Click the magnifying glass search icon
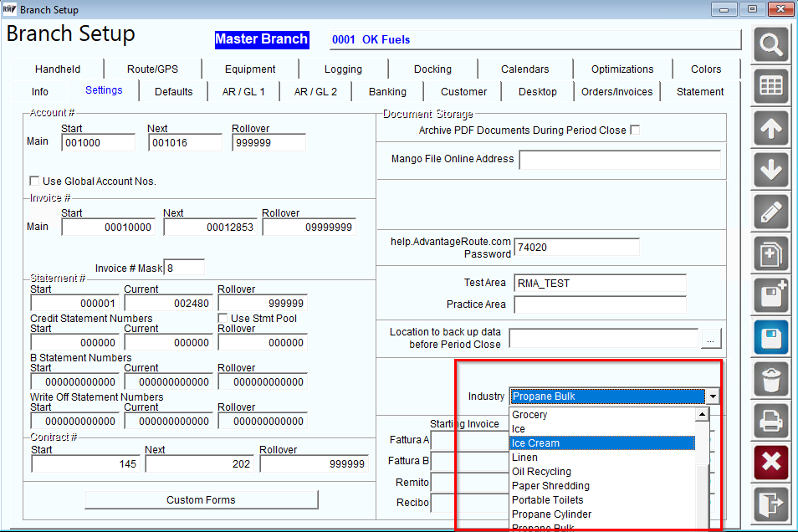Image resolution: width=798 pixels, height=532 pixels. 771,45
